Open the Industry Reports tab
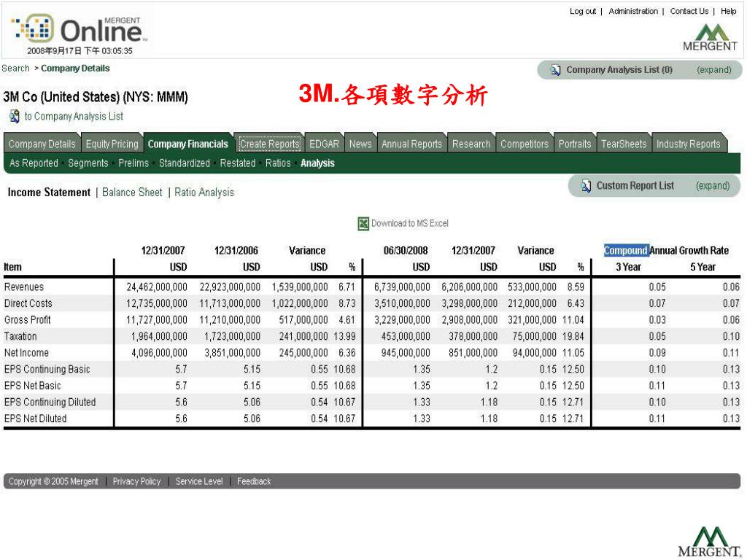This screenshot has height=560, width=747. pyautogui.click(x=689, y=144)
